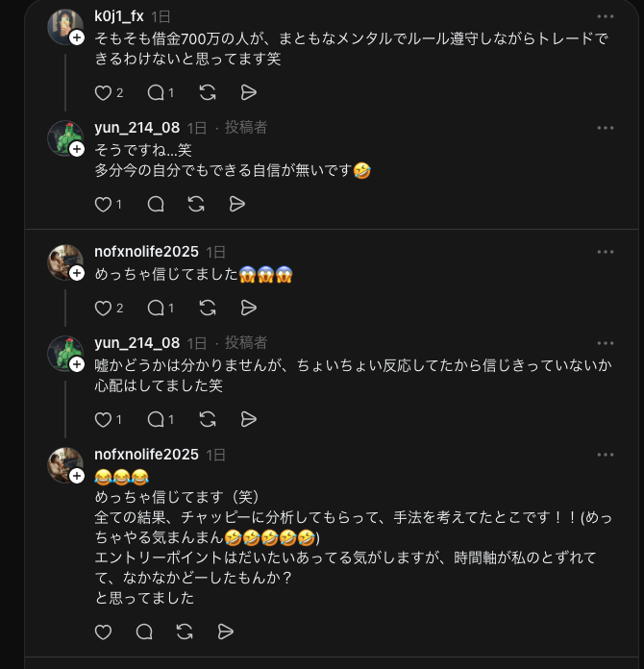644x669 pixels.
Task: Click nofxnolife2025's avatar on the last comment
Action: click(x=65, y=465)
